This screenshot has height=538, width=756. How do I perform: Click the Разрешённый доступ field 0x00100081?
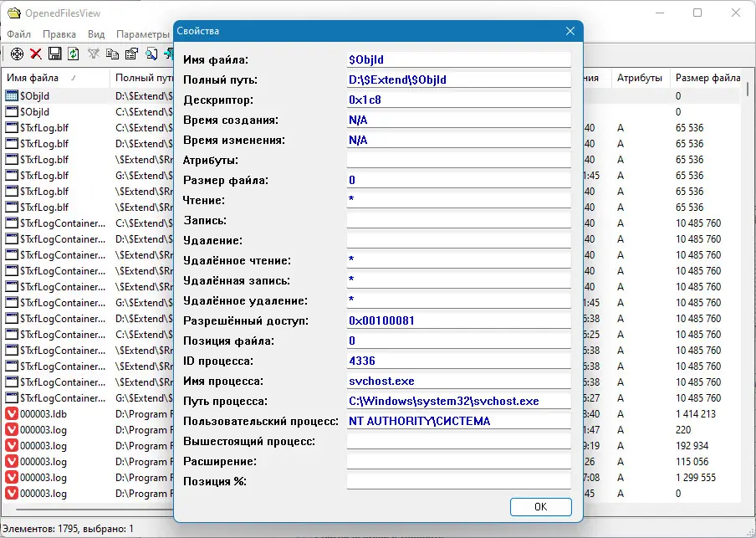coord(458,320)
